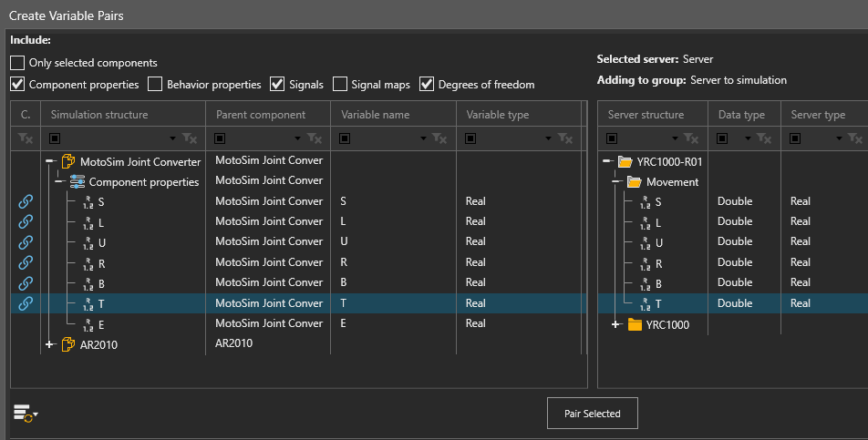Screen dimensions: 868x440
Task: Click the Component properties sliders icon
Action: click(x=77, y=182)
